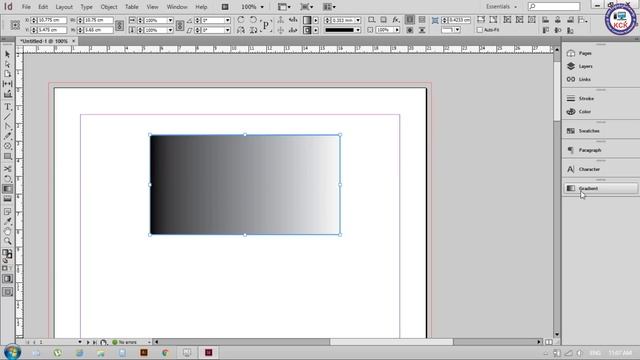Select the Page tool

7,74
